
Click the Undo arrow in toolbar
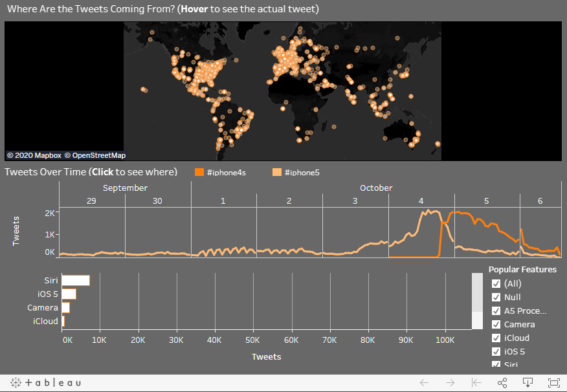(x=425, y=383)
